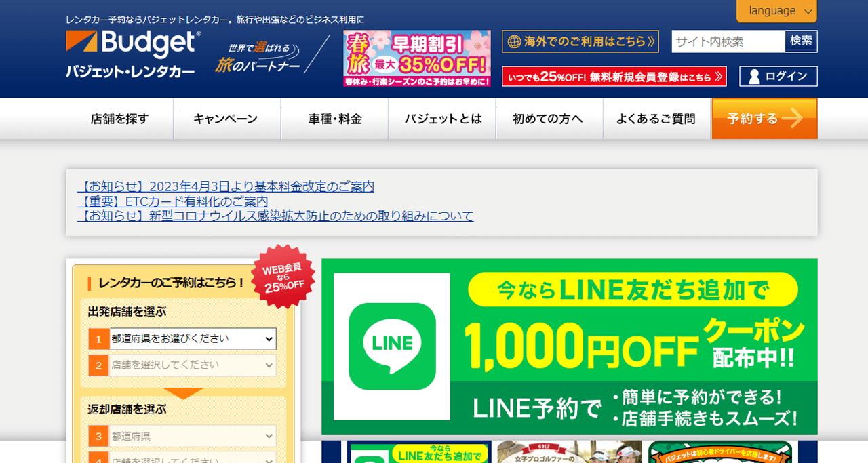
Task: Open the キャンペーン menu
Action: coord(226,119)
